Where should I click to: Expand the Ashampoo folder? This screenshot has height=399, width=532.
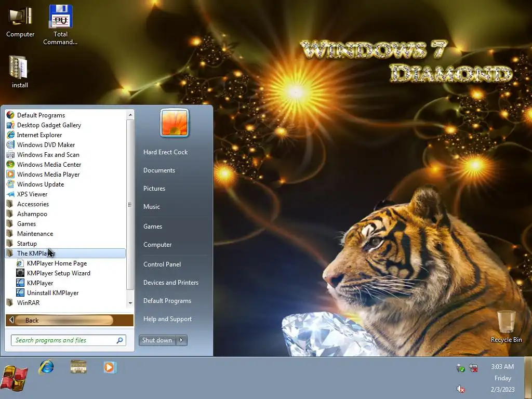(65, 214)
